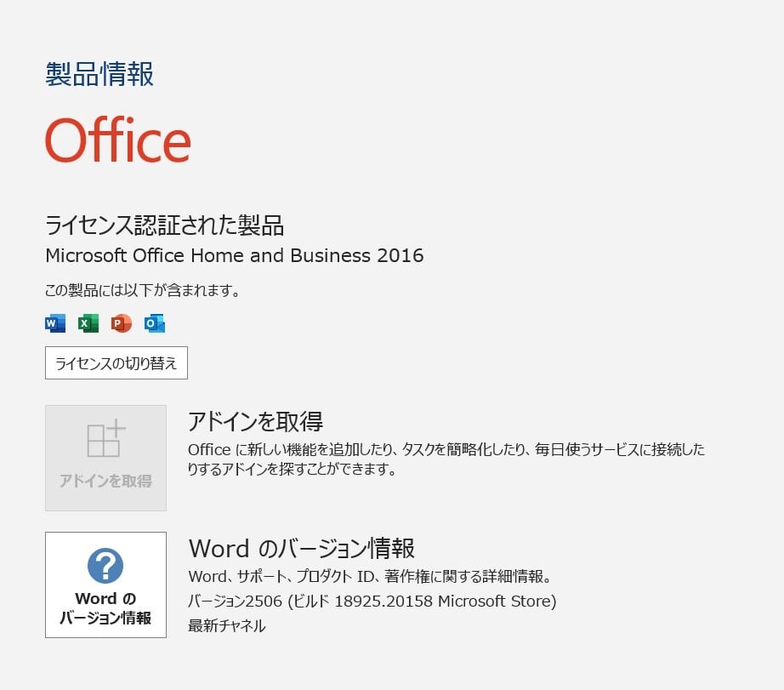Viewport: 784px width, 690px height.
Task: Open the Word のバージョン情報 tile button
Action: [105, 585]
